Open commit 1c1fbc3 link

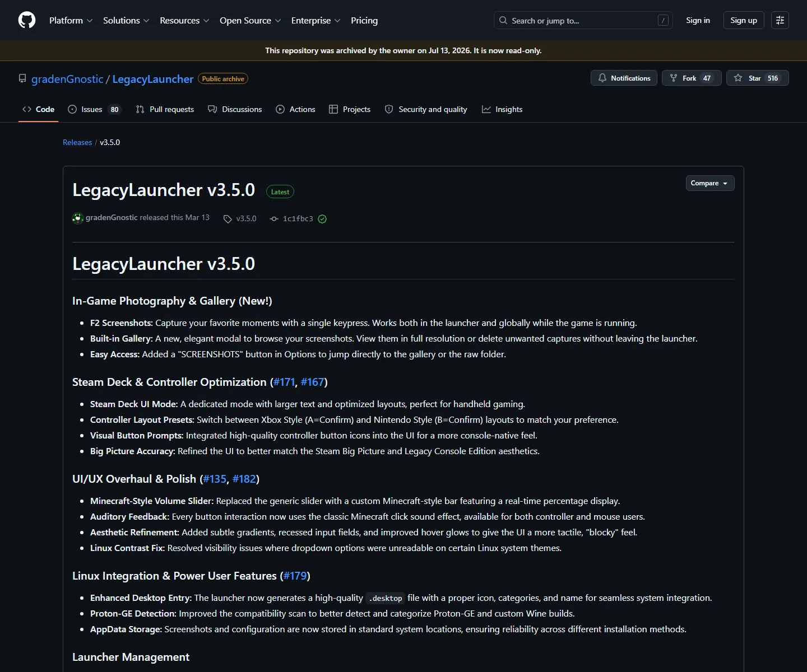pos(298,218)
